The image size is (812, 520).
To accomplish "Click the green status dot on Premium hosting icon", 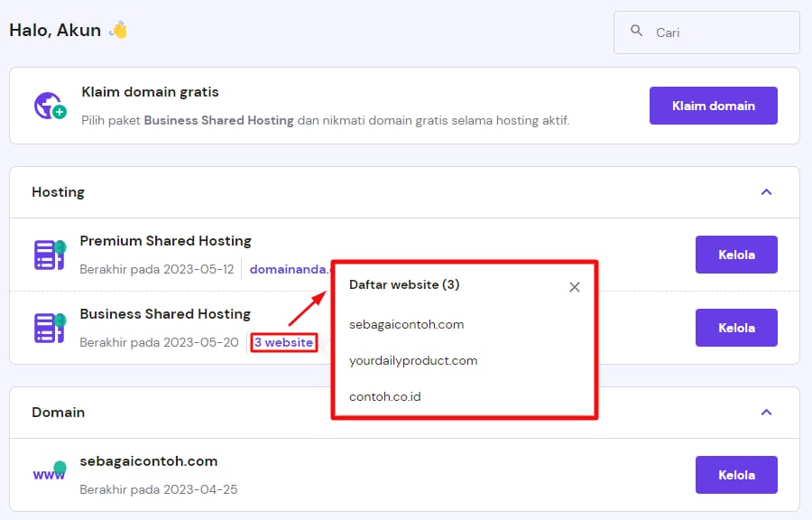I will pyautogui.click(x=59, y=245).
